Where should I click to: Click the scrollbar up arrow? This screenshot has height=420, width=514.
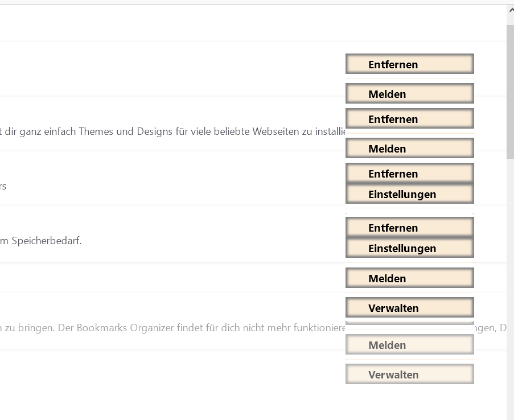click(x=510, y=10)
